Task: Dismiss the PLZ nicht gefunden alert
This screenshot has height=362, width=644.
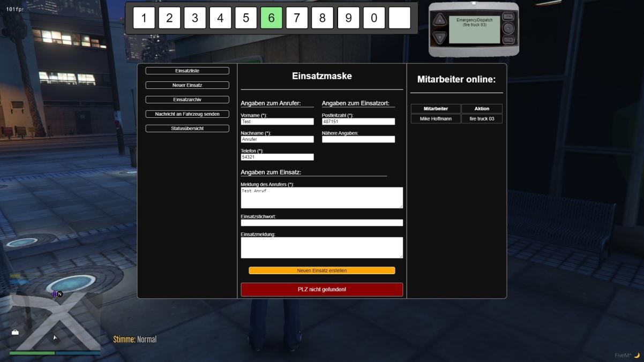Action: (x=321, y=289)
